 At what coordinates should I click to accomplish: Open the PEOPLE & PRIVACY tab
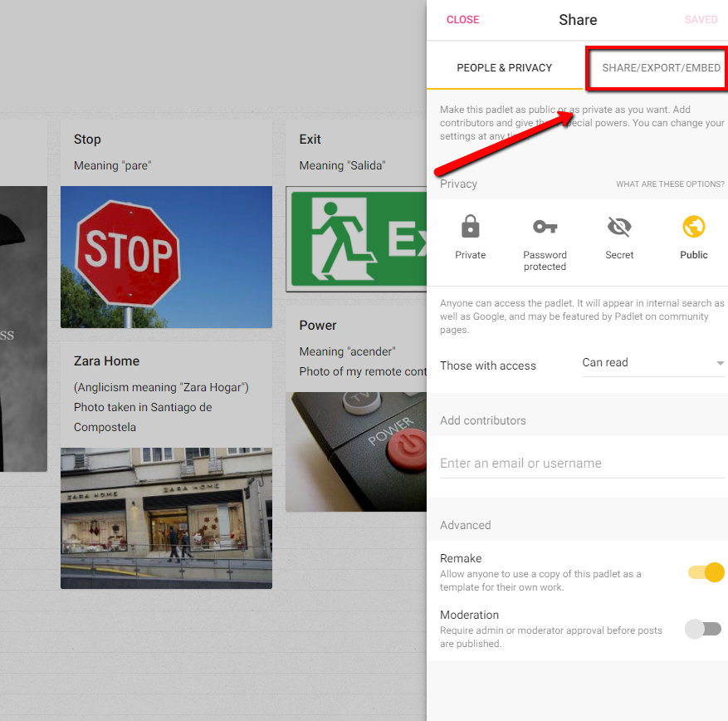pos(504,68)
